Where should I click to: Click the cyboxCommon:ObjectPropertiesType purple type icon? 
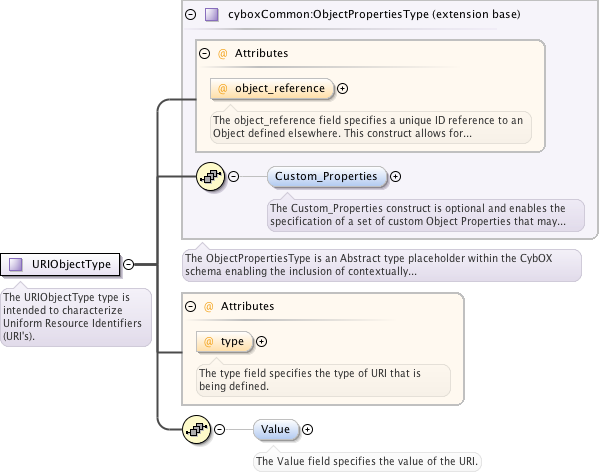(x=211, y=15)
